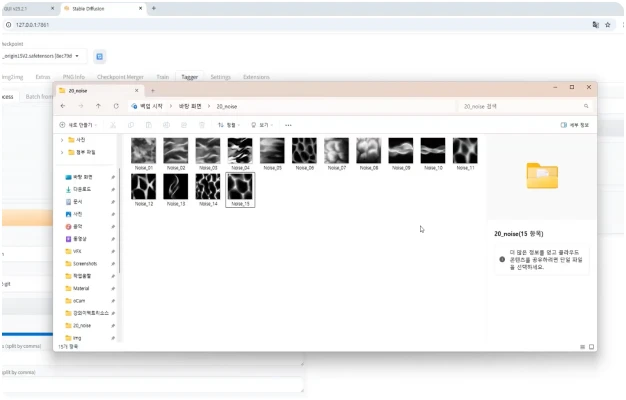Switch to the Tagger tab

pyautogui.click(x=190, y=77)
